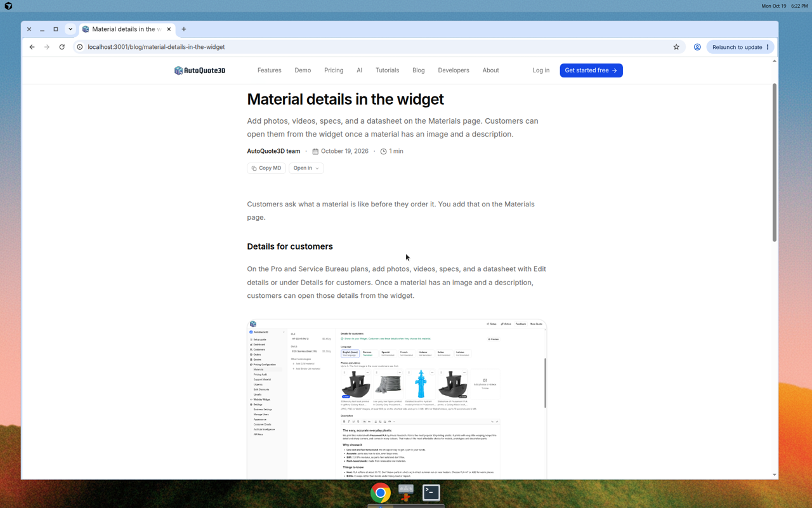Image resolution: width=812 pixels, height=508 pixels.
Task: Click the AutoQuote3D logo
Action: 200,70
